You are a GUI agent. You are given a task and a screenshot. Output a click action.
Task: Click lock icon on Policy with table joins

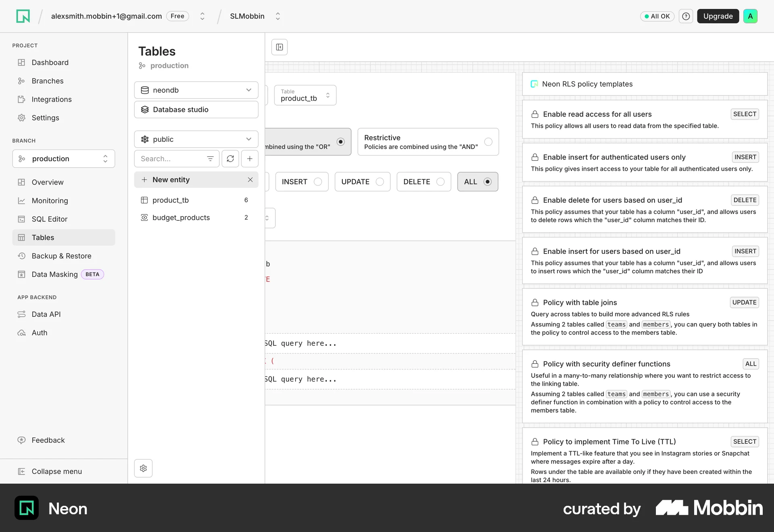click(x=535, y=303)
